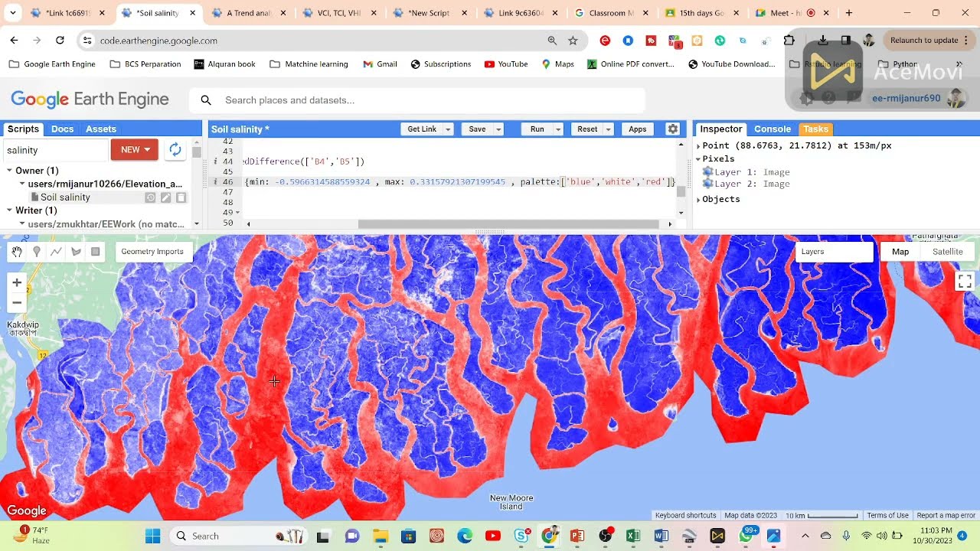Open the Apps button

[x=638, y=129]
